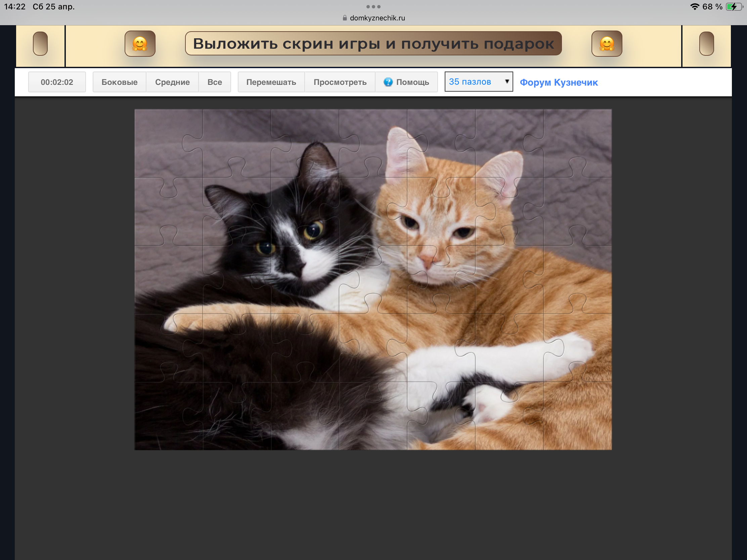The height and width of the screenshot is (560, 747).
Task: Tap the domkyznechik.ru address field
Action: coord(377,18)
